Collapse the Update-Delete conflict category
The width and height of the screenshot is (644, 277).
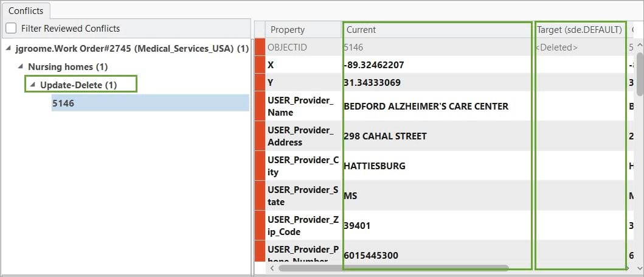click(32, 85)
